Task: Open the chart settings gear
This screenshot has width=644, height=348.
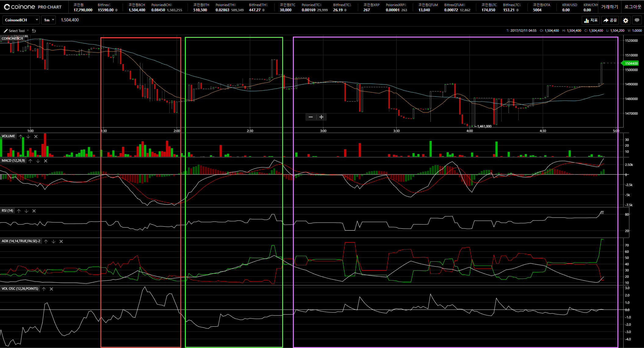Action: pyautogui.click(x=626, y=20)
